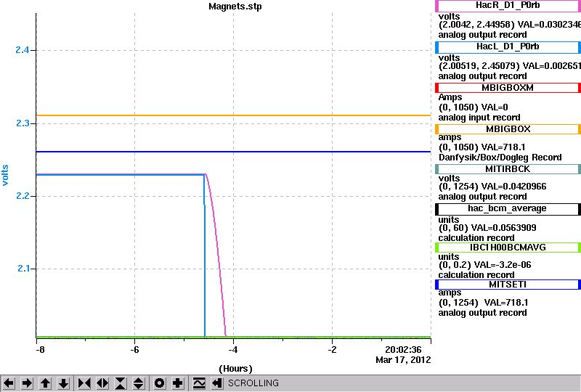Viewport: 581px width, 392px height.
Task: Click the 2.3 y-axis tick label
Action: point(23,123)
